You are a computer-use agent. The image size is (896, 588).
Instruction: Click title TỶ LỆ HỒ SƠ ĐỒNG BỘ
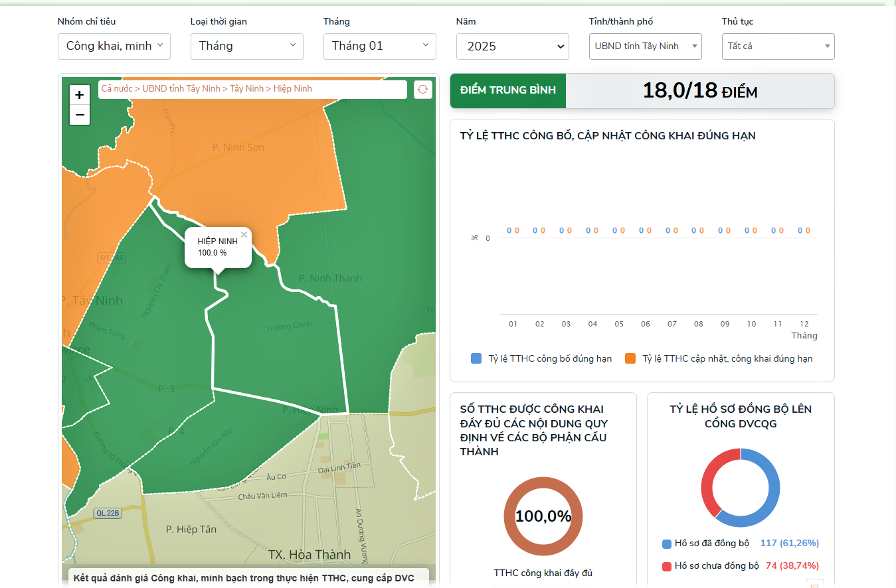tap(741, 416)
